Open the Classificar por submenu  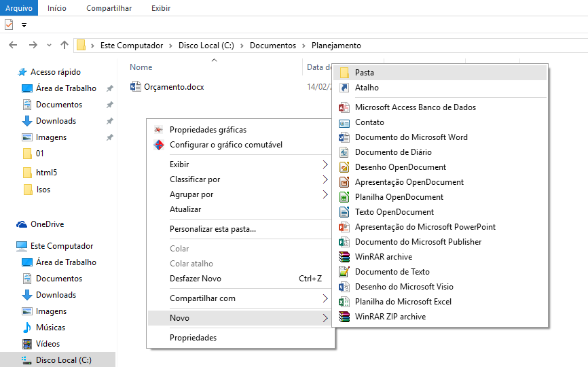240,179
